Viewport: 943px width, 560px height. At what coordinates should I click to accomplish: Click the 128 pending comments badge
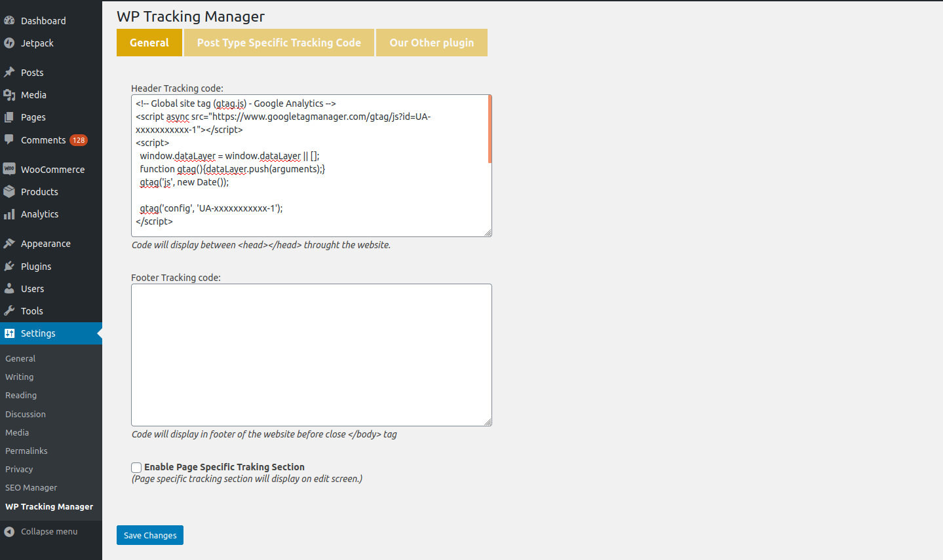point(79,140)
